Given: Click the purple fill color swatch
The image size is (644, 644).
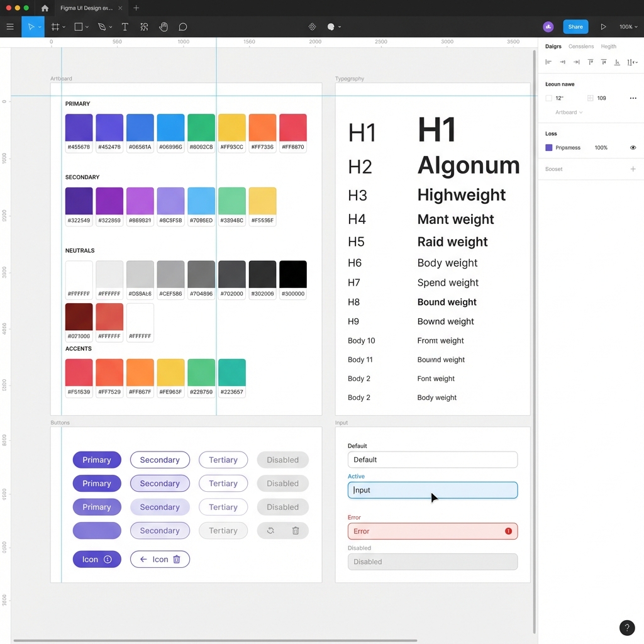Looking at the screenshot, I should 549,148.
